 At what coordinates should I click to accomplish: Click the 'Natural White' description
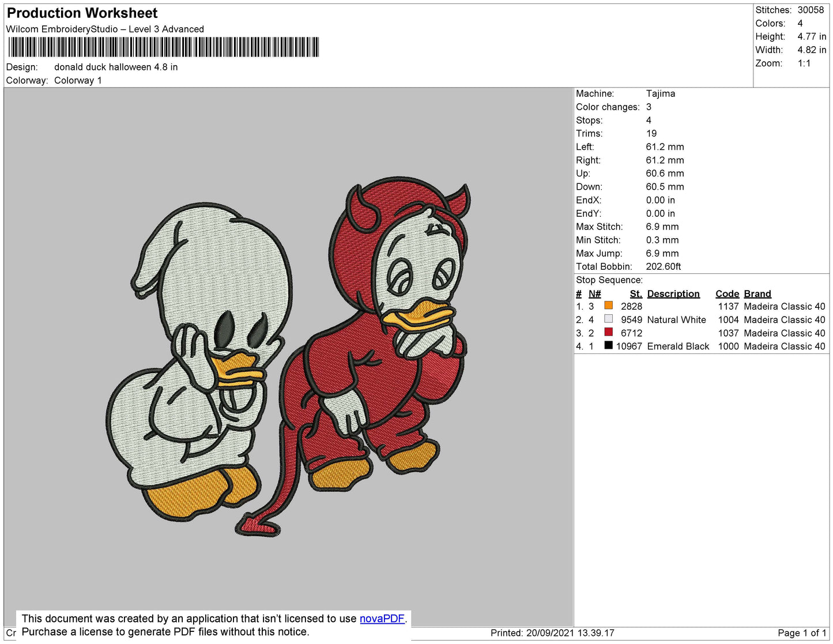click(676, 320)
